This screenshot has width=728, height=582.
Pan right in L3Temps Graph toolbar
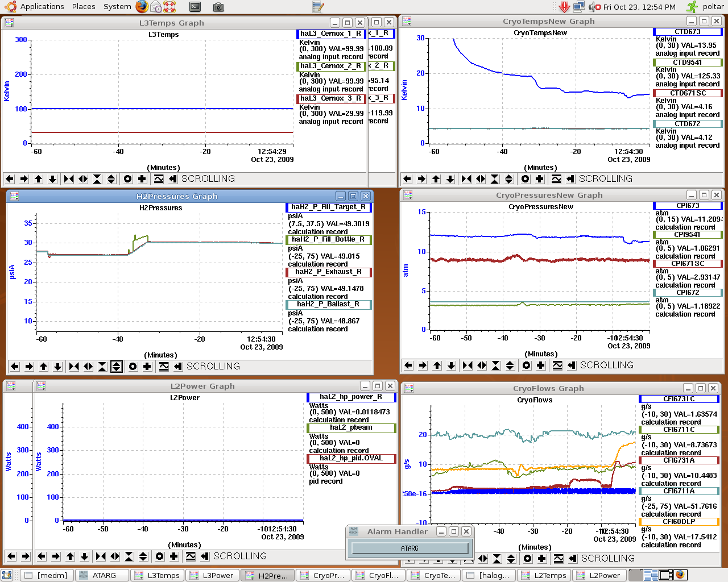[x=24, y=179]
